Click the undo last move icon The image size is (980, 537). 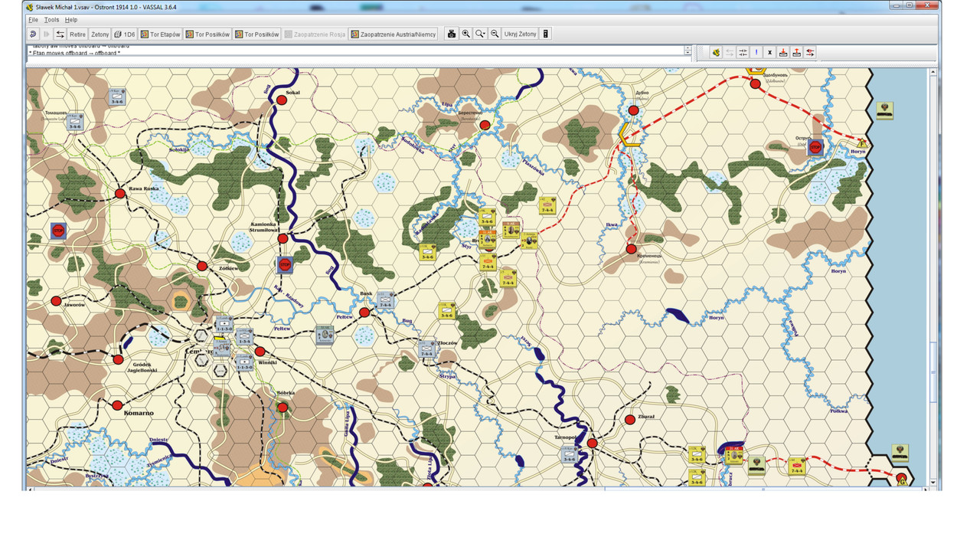point(33,34)
